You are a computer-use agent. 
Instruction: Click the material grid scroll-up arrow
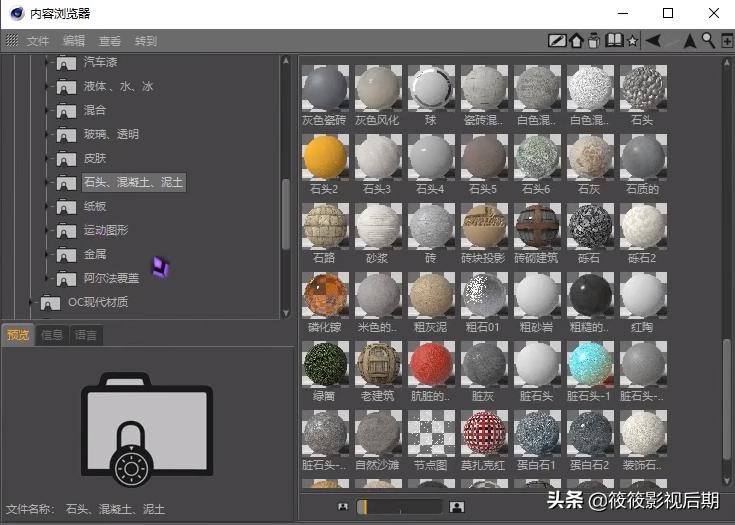coord(727,61)
